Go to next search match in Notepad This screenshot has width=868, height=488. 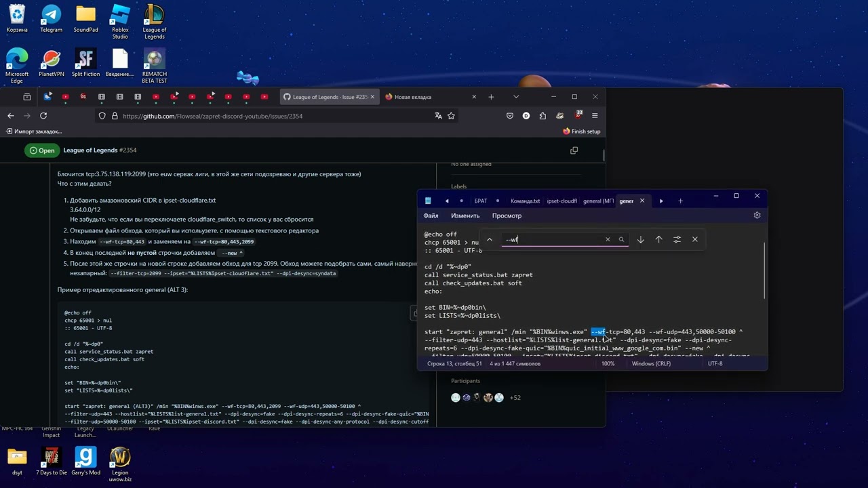click(x=641, y=239)
